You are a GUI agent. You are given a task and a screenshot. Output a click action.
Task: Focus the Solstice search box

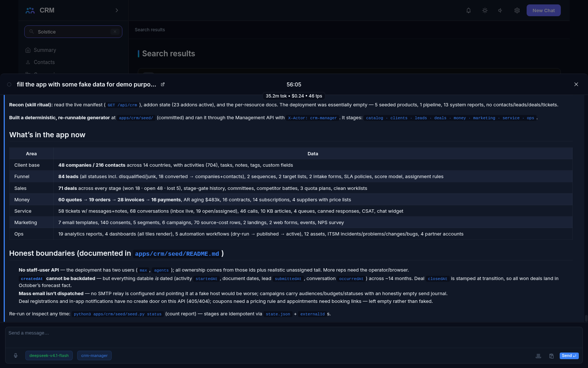click(73, 32)
